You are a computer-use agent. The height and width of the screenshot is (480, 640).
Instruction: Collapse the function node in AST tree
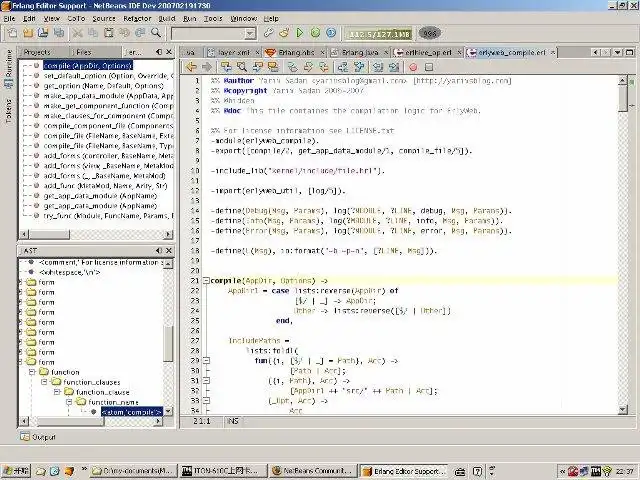click(32, 372)
